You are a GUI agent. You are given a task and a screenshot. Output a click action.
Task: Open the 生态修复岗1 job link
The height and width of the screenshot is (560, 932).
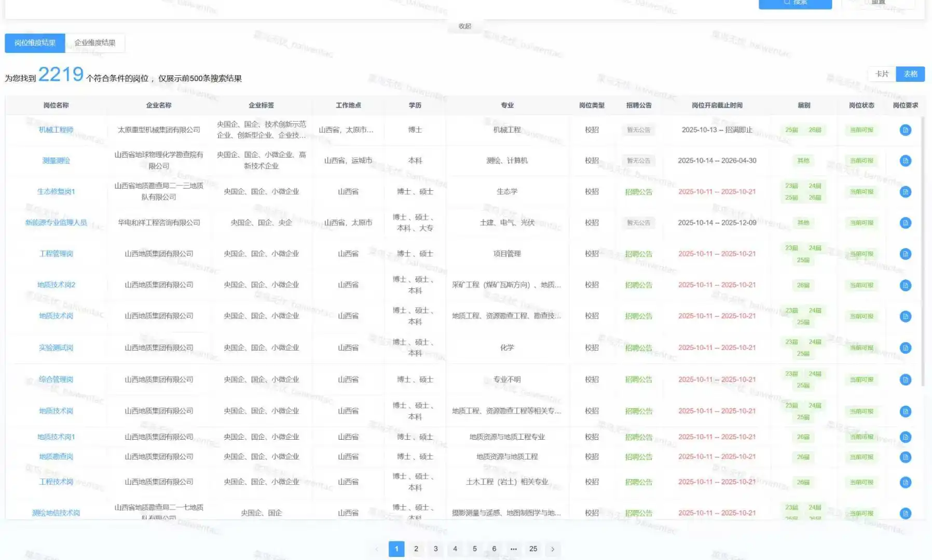56,192
